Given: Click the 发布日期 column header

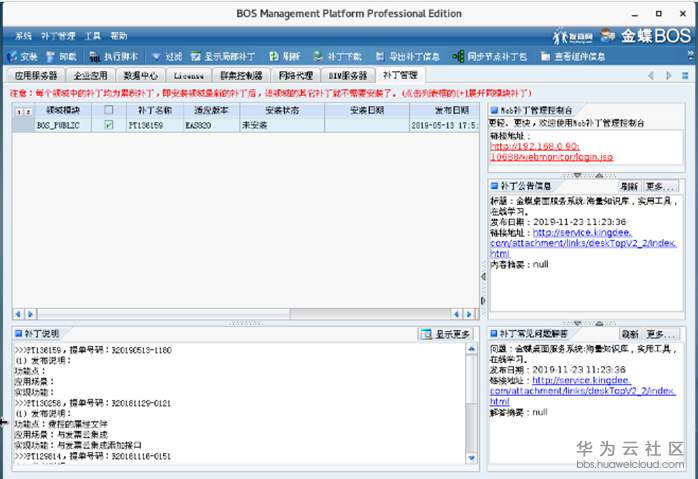Looking at the screenshot, I should (x=445, y=110).
